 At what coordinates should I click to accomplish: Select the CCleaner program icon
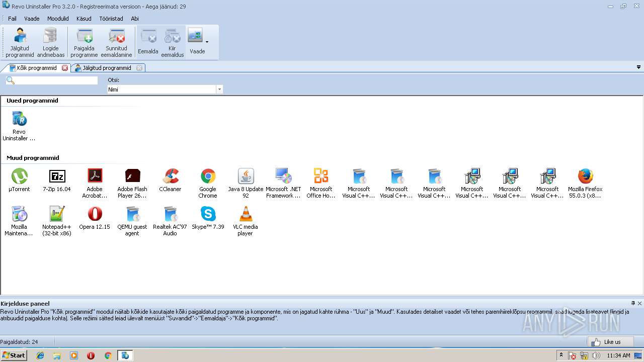point(170,180)
